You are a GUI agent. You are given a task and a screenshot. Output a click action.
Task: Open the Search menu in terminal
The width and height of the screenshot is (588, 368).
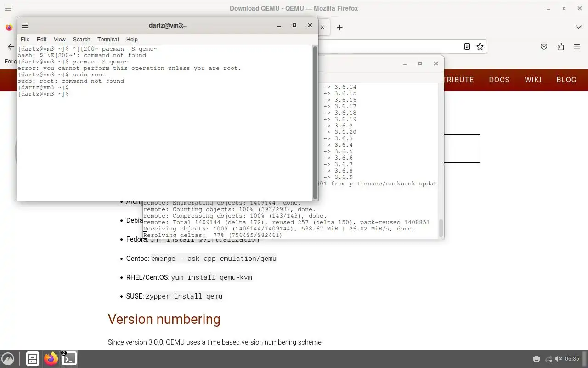pos(81,40)
